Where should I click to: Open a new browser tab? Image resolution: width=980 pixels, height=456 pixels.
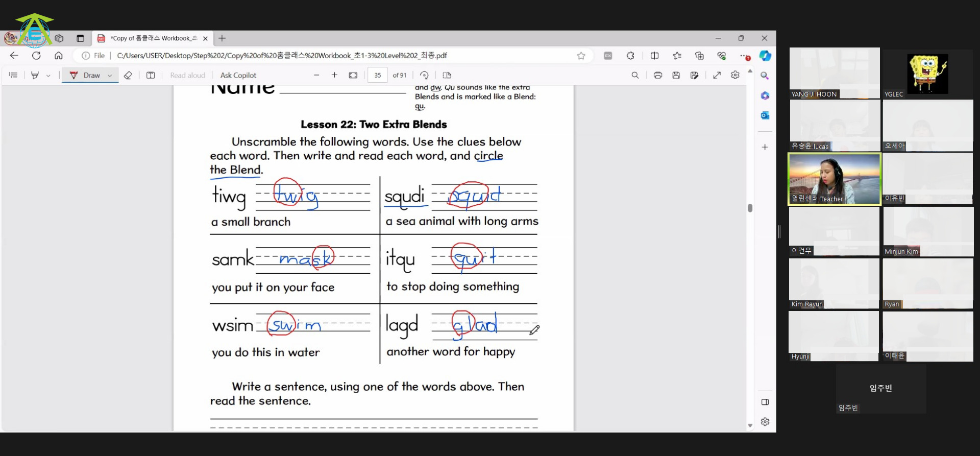click(222, 38)
